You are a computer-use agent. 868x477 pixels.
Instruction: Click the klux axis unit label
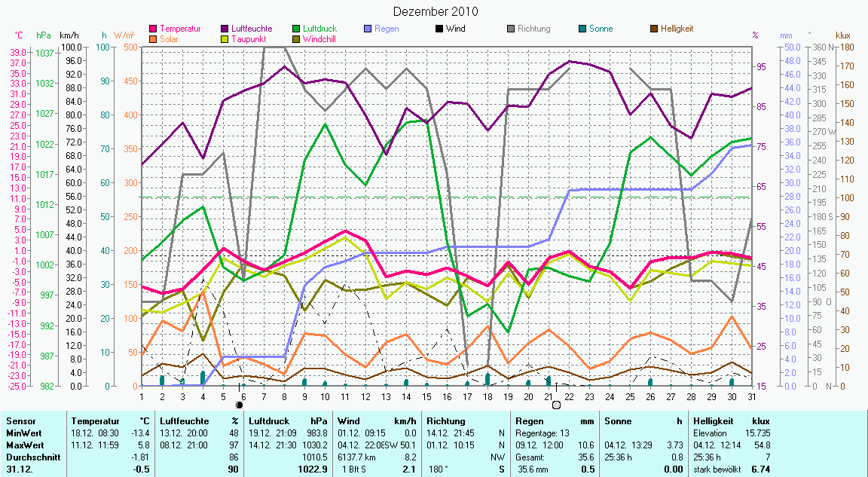[x=843, y=35]
